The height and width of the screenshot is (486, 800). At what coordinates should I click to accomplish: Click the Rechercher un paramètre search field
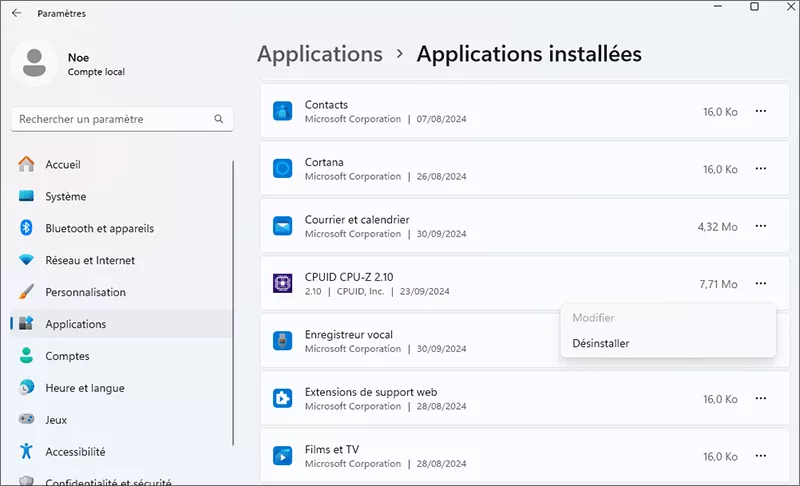pyautogui.click(x=110, y=119)
